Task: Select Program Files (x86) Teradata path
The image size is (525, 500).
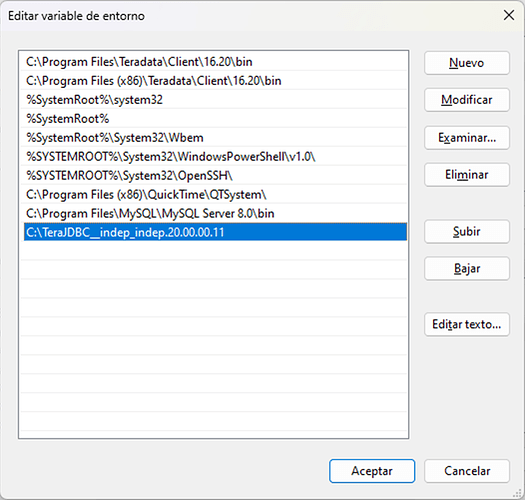Action: [x=215, y=81]
